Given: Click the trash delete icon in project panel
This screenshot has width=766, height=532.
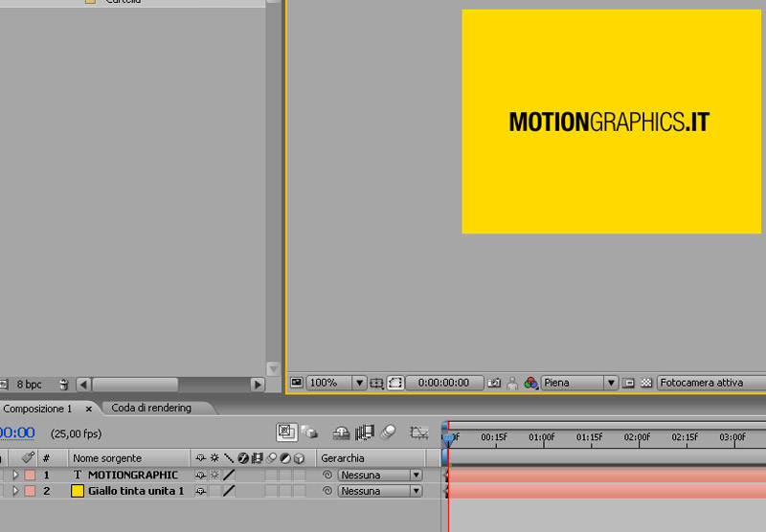Looking at the screenshot, I should tap(63, 385).
